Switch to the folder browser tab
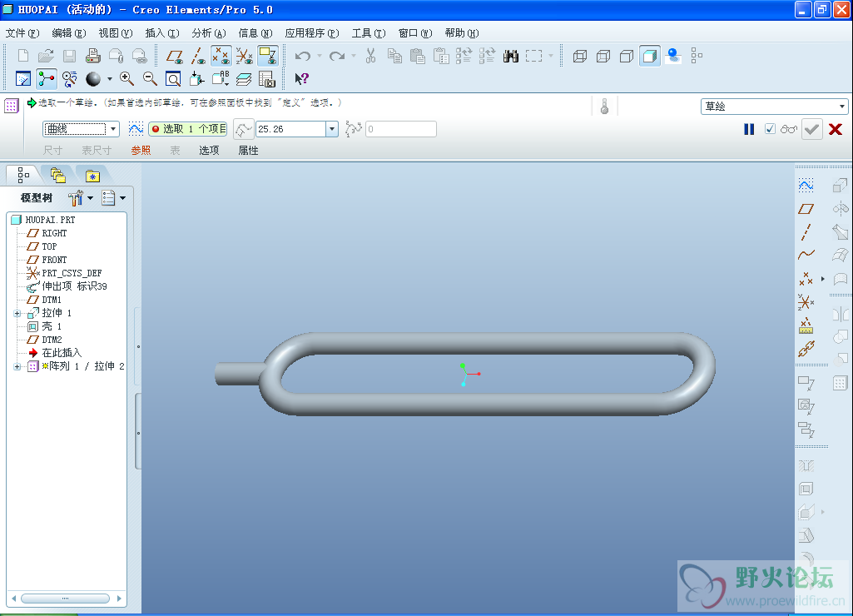853x616 pixels. (57, 175)
